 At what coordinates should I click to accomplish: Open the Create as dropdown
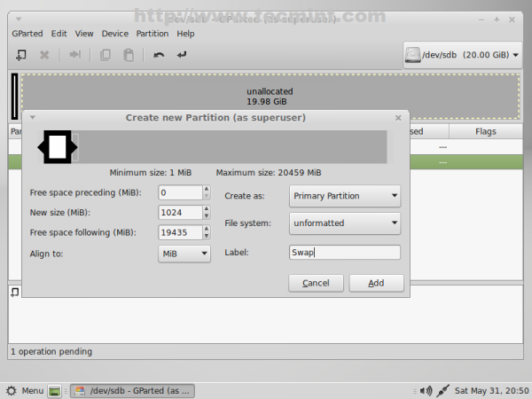coord(345,196)
